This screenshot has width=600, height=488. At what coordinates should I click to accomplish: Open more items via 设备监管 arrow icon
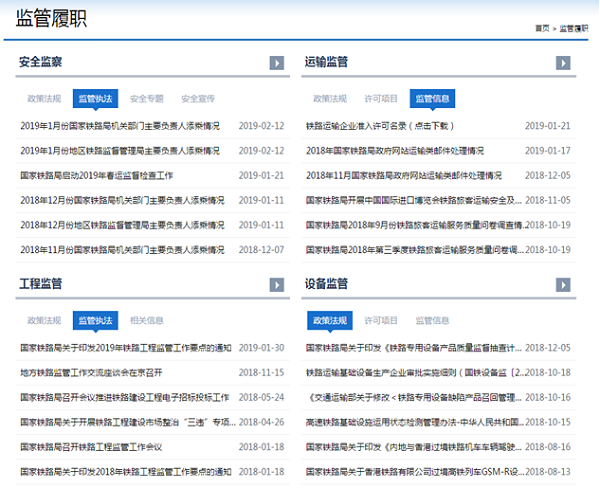[x=563, y=285]
